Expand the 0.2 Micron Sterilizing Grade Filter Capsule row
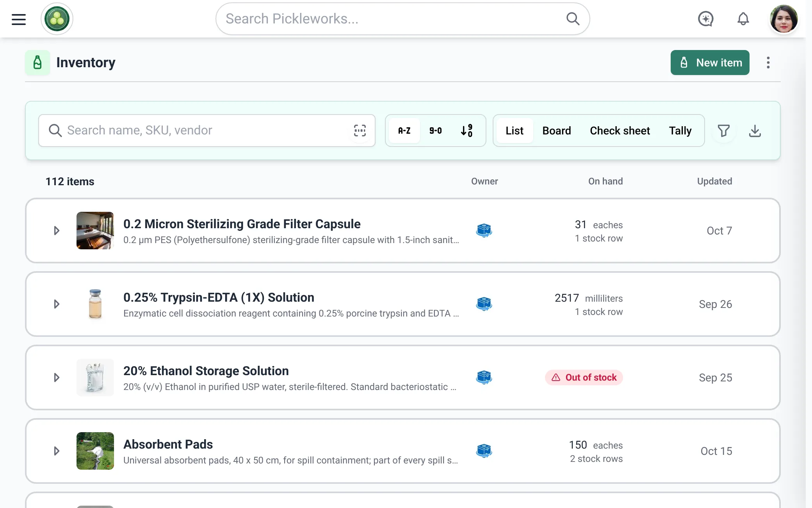Screen dimensions: 812x508 click(57, 231)
